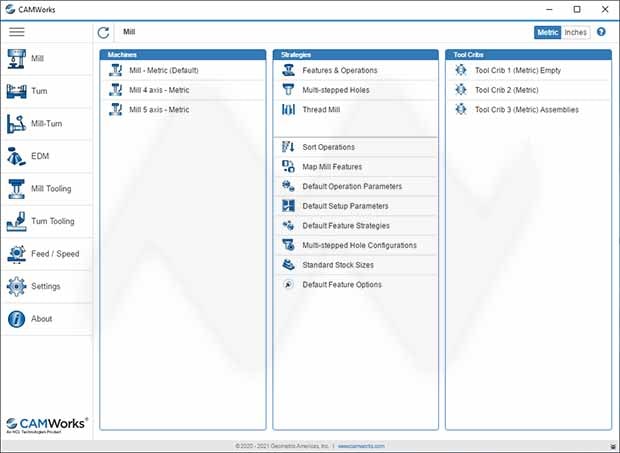Open the Turn Tooling sidebar icon

click(16, 221)
